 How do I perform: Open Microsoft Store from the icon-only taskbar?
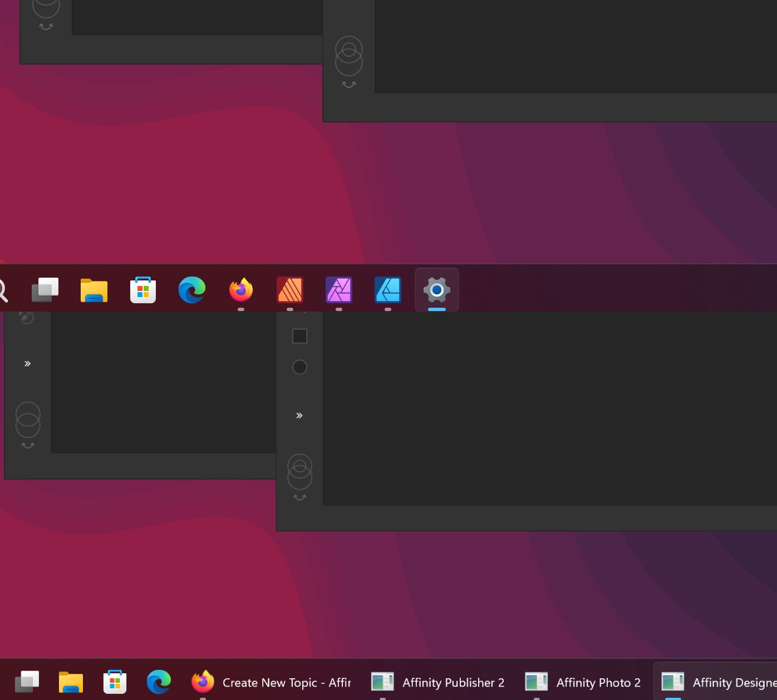coord(143,290)
